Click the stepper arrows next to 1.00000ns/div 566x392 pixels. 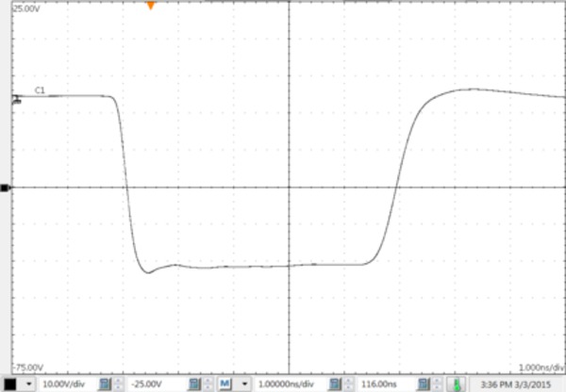pos(348,384)
